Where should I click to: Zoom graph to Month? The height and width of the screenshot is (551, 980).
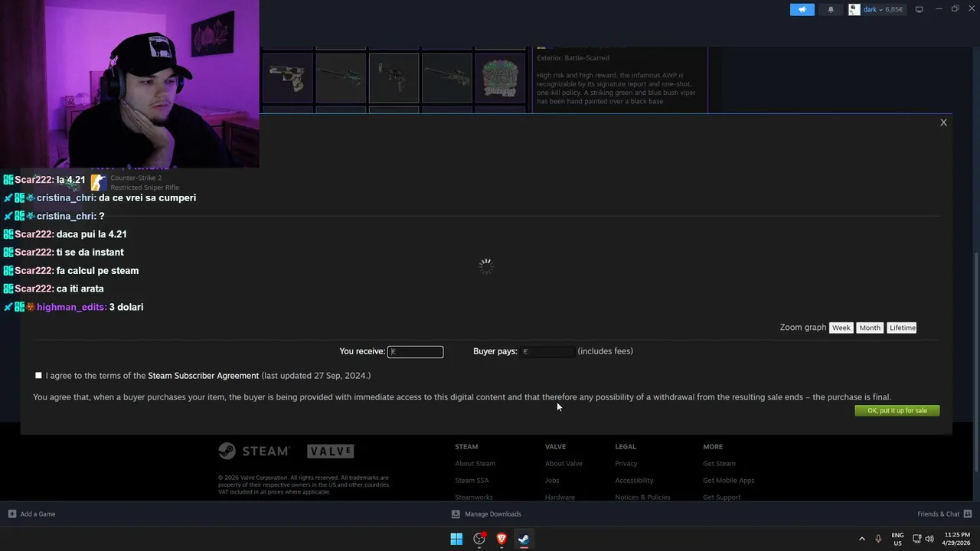[x=870, y=328]
